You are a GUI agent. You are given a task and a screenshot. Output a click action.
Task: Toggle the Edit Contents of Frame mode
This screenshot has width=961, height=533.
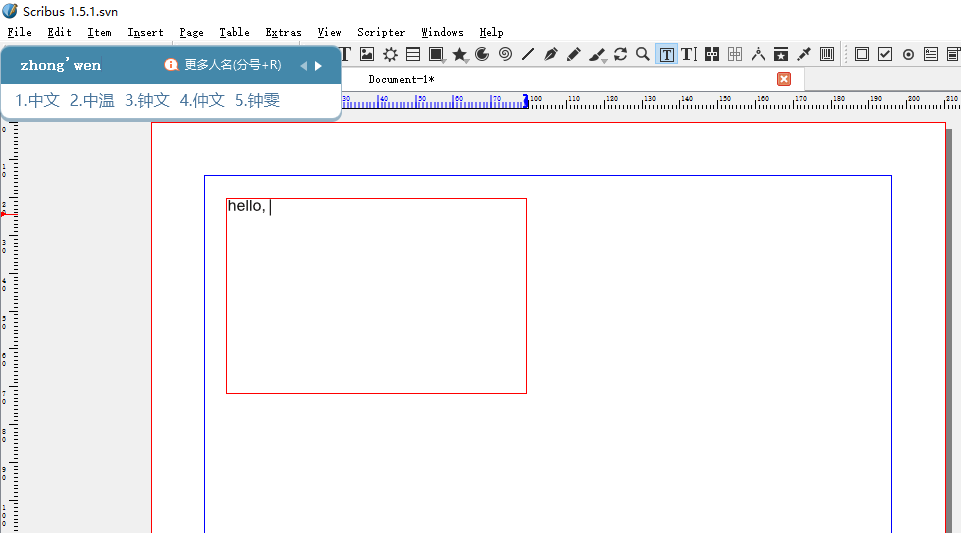666,54
